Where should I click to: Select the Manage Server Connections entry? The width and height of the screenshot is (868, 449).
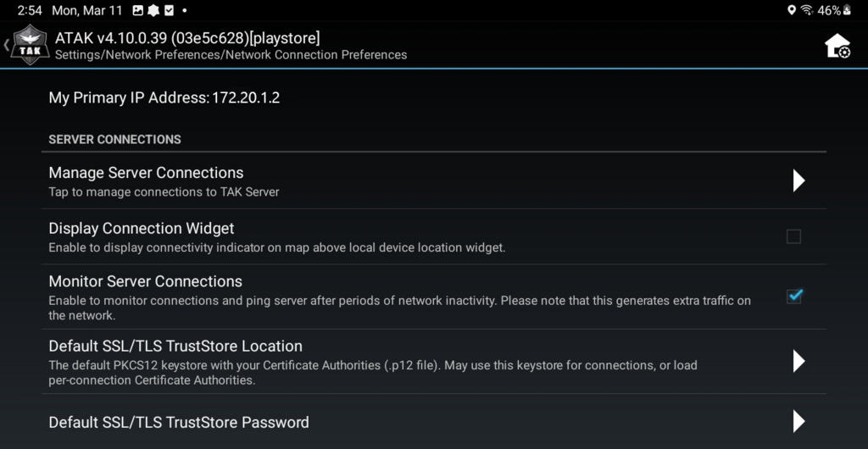click(146, 173)
